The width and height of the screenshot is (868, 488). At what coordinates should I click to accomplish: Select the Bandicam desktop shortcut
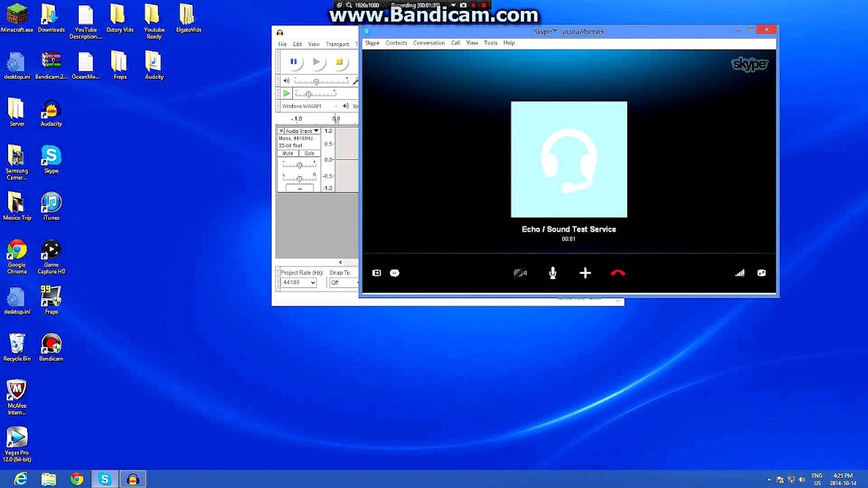51,348
